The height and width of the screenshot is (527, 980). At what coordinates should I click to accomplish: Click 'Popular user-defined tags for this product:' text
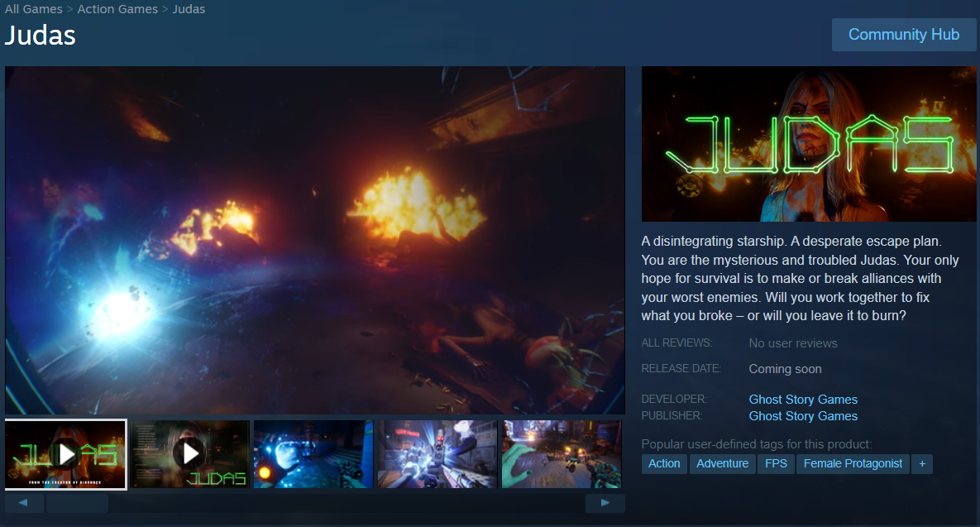click(x=756, y=444)
